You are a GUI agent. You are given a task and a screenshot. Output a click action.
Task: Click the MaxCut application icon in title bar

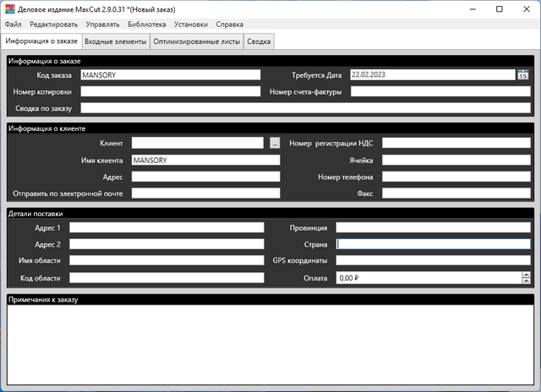(x=9, y=8)
